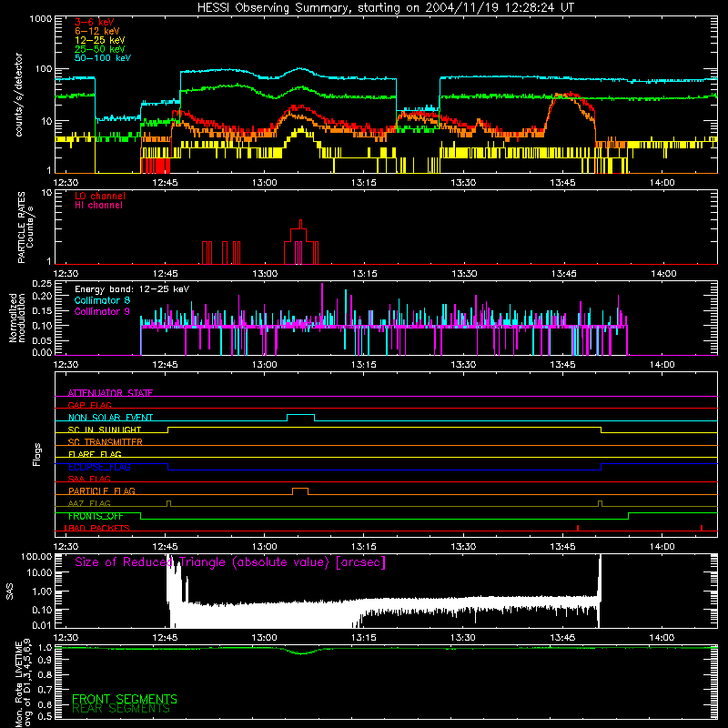Click the HI channel legend label

click(98, 206)
